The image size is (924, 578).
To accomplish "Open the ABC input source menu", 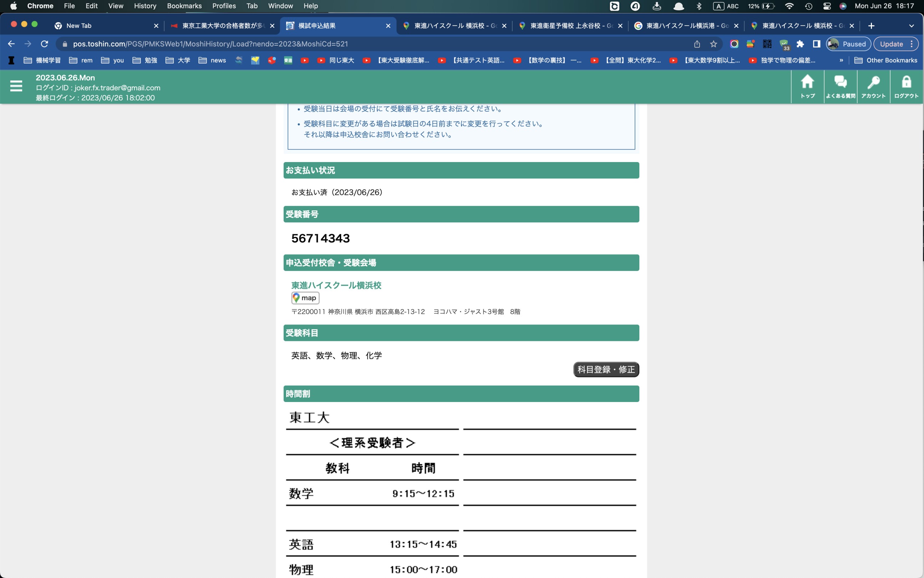I will coord(726,6).
